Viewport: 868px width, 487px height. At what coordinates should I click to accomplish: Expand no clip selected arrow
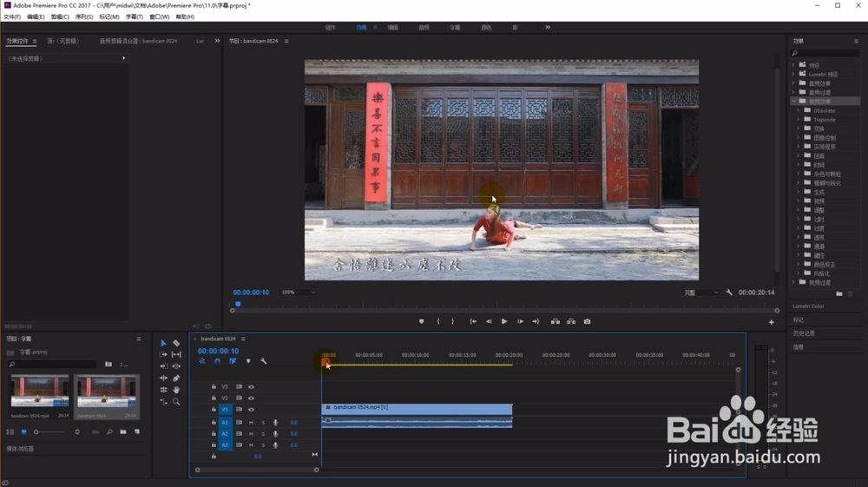(x=123, y=58)
